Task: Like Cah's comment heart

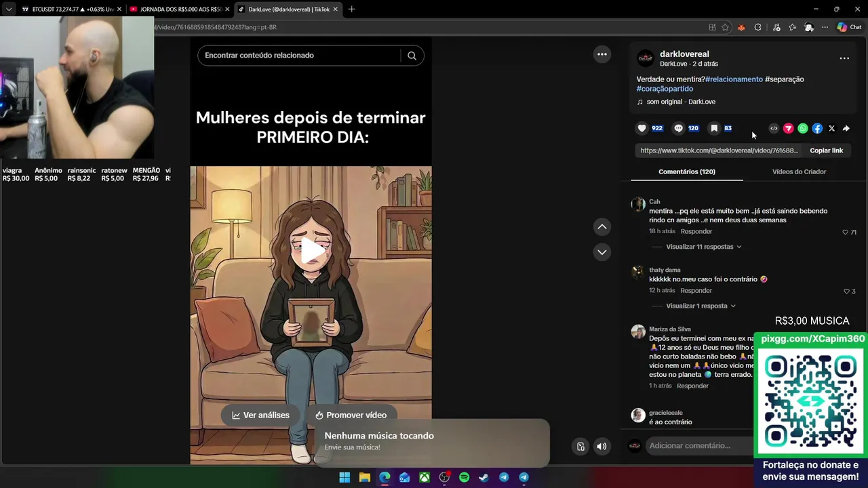Action: tap(845, 232)
